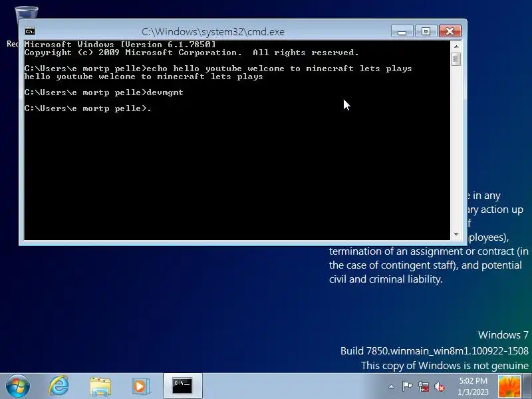Open the Action Center flag icon

(407, 386)
